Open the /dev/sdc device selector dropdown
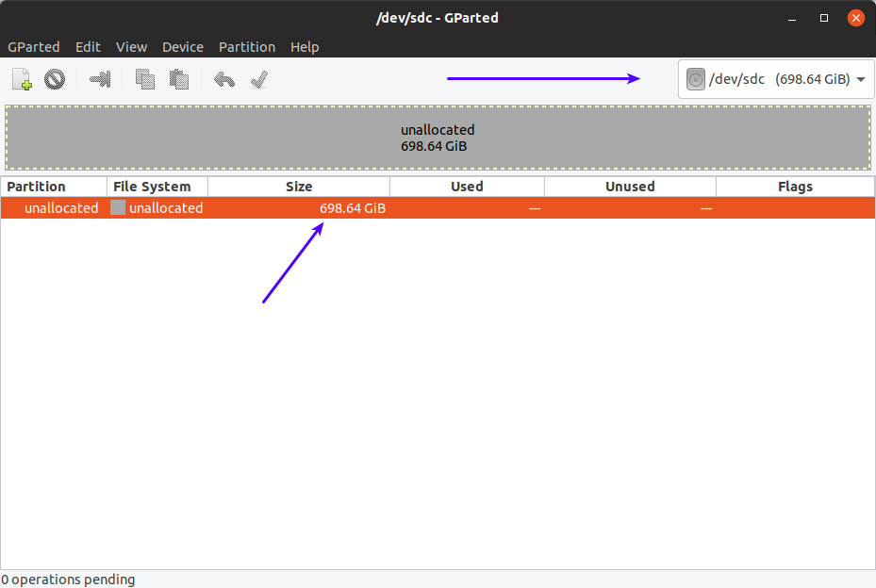876x588 pixels. point(776,79)
